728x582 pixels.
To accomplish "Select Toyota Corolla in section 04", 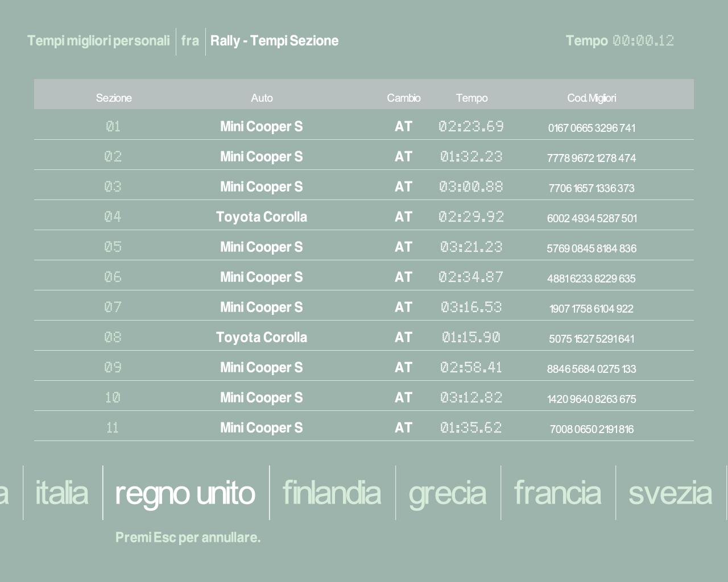I will (x=262, y=217).
